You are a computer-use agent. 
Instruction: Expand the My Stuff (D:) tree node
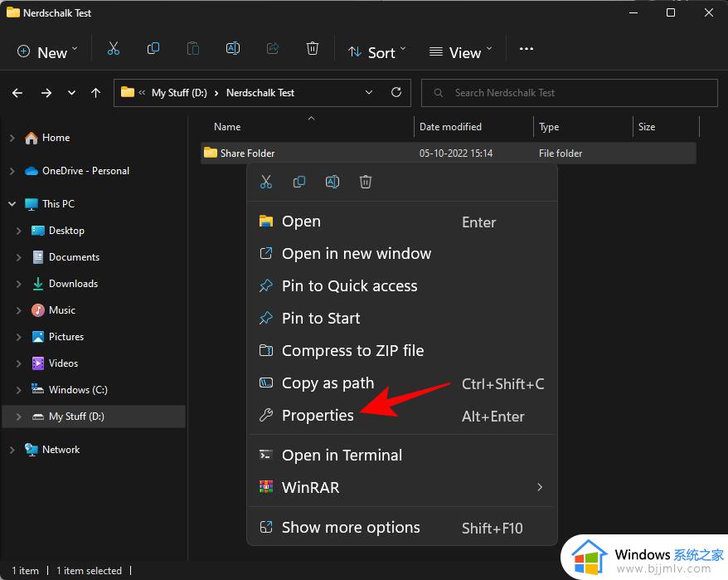(x=18, y=417)
